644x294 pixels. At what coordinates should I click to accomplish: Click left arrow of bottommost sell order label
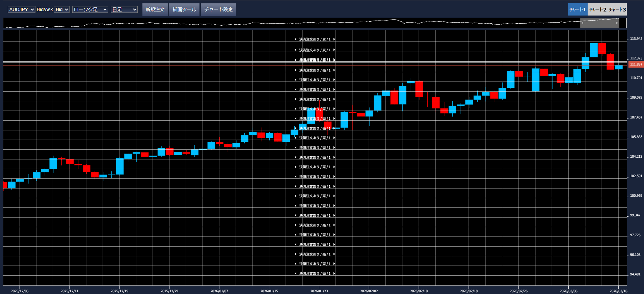[x=295, y=274]
